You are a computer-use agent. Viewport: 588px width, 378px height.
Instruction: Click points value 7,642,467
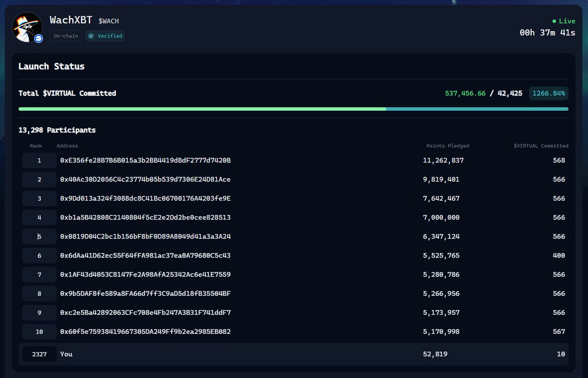point(441,199)
